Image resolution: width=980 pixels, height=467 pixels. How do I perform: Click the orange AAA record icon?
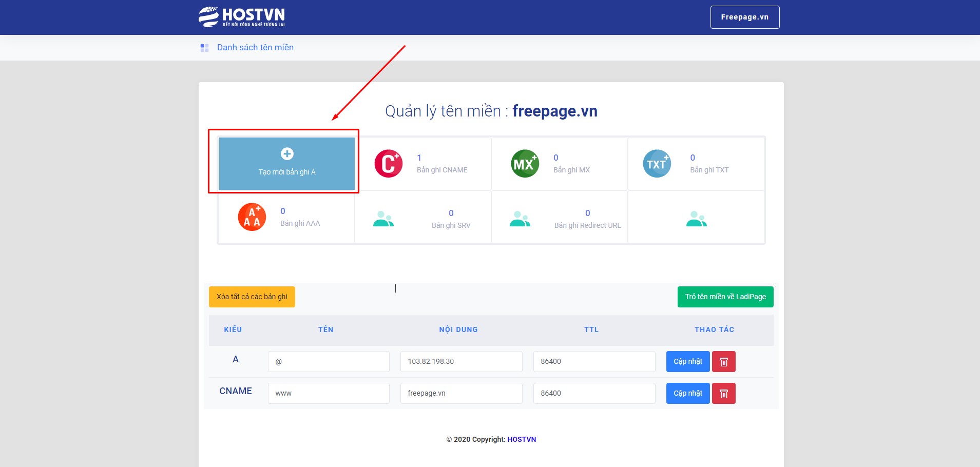click(x=252, y=217)
